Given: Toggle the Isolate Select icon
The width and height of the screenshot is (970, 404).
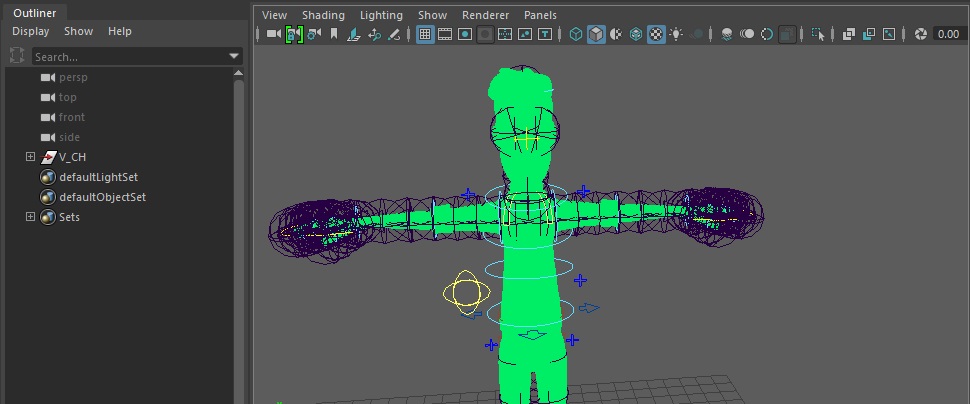Looking at the screenshot, I should (x=819, y=34).
